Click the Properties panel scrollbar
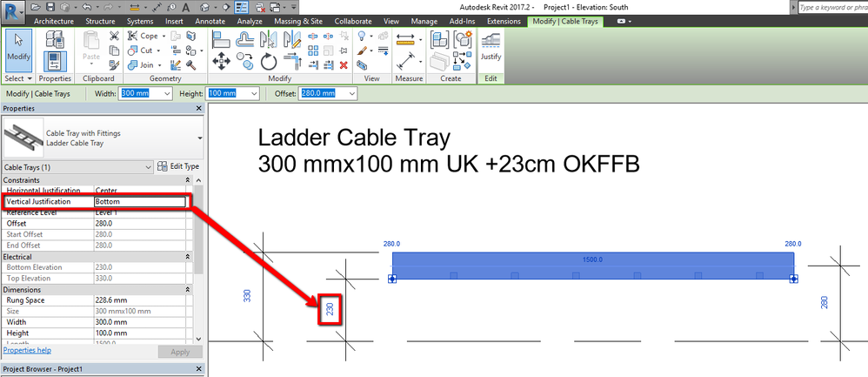The width and height of the screenshot is (868, 377). coord(198,230)
